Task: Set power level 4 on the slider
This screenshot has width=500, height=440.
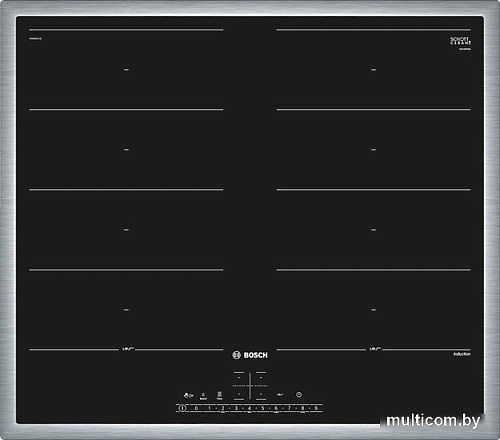Action: (249, 408)
